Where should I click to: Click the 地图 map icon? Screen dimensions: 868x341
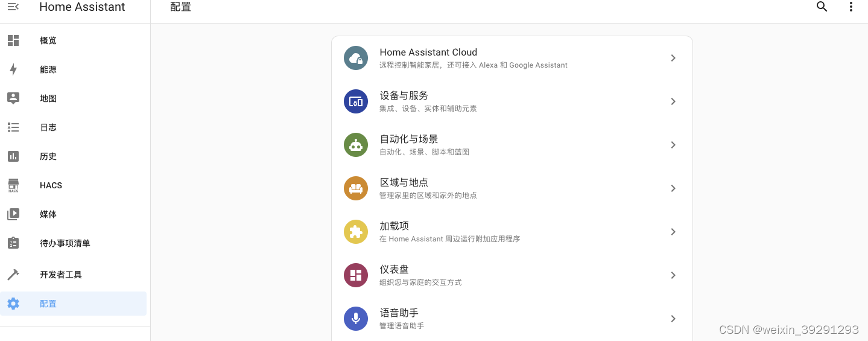[x=13, y=98]
